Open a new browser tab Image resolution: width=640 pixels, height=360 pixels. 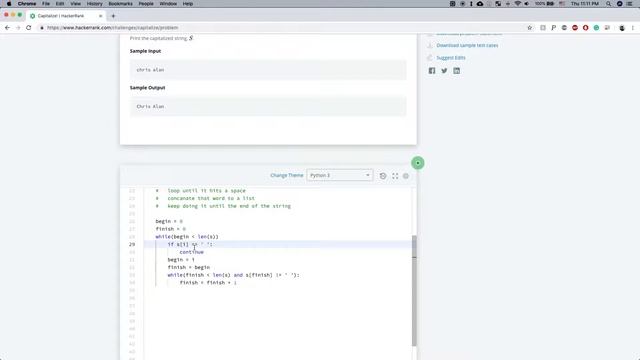point(113,16)
